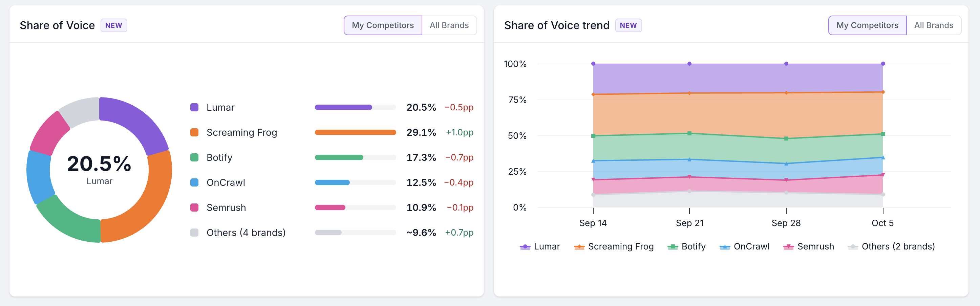
Task: Switch to All Brands in the Share of Voice card
Action: click(449, 25)
